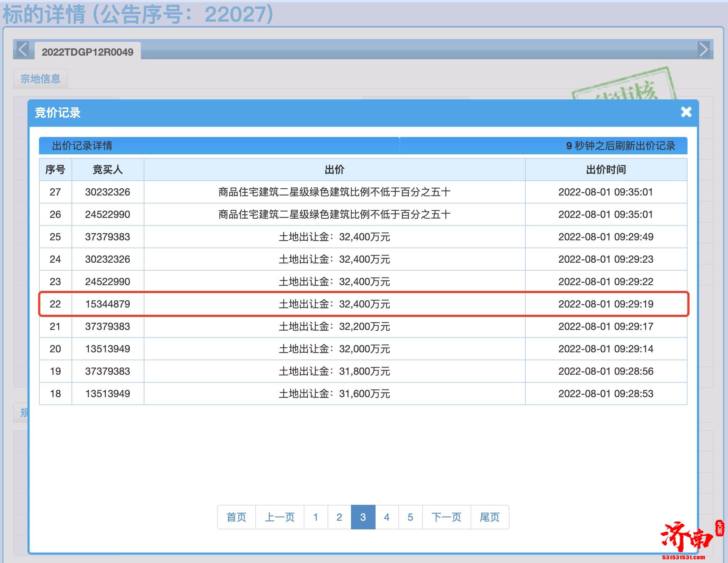Click bid 32,400万元 in row 22

[334, 304]
